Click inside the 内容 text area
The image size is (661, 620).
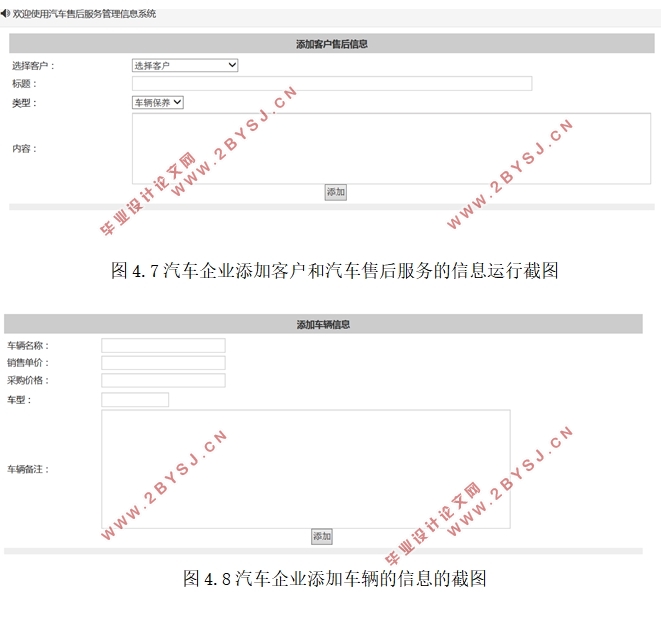[390, 148]
